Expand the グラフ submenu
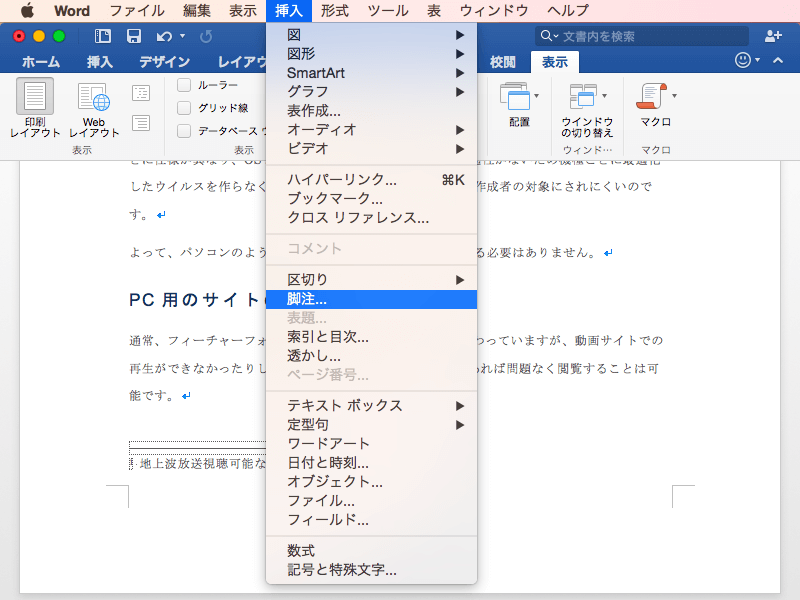 pos(371,92)
